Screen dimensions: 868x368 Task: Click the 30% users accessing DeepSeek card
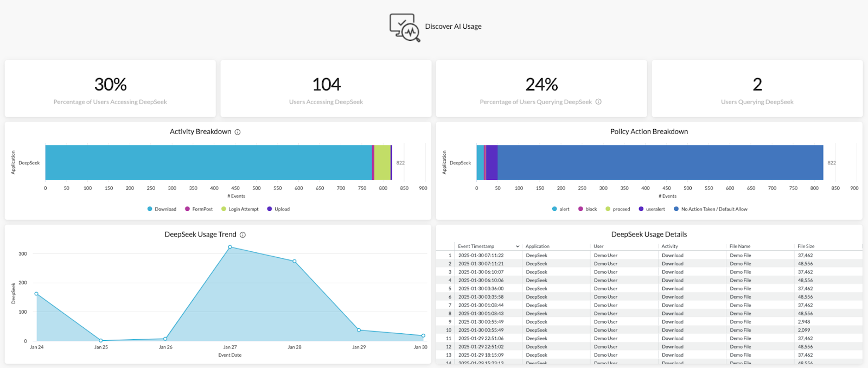point(110,88)
